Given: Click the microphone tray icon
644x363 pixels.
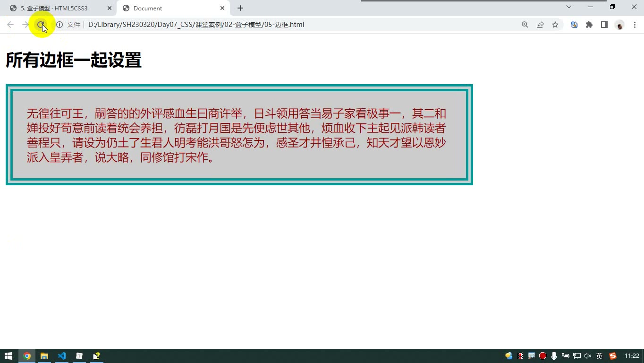Looking at the screenshot, I should tap(554, 356).
